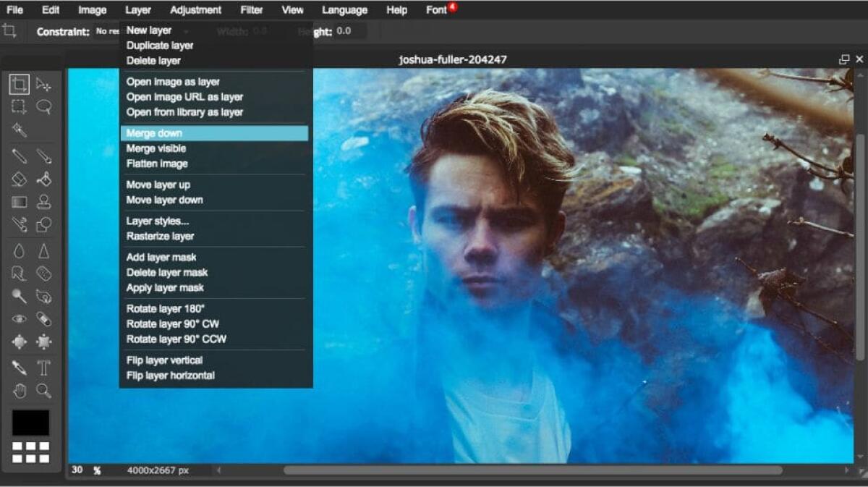Select the Hand tool
Viewport: 868px width, 487px height.
coord(20,391)
